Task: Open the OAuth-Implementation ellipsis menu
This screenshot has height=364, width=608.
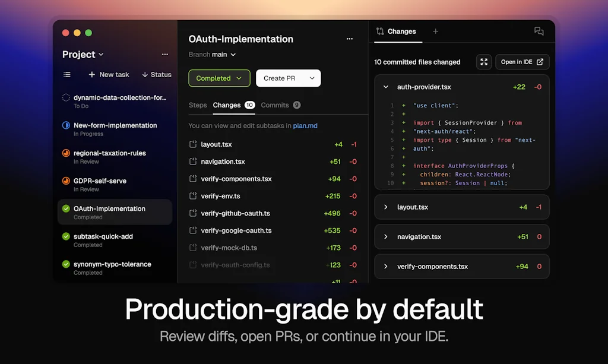Action: [x=349, y=39]
